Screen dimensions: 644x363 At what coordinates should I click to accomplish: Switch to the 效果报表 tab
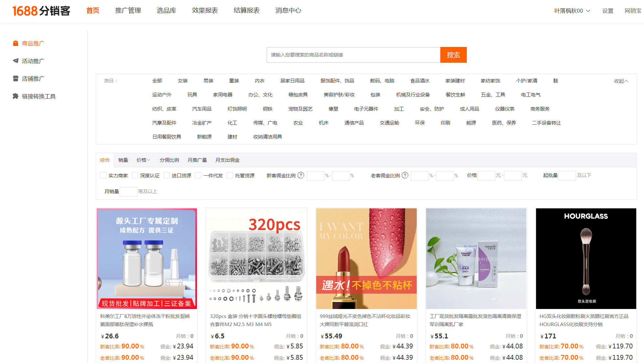pyautogui.click(x=205, y=10)
